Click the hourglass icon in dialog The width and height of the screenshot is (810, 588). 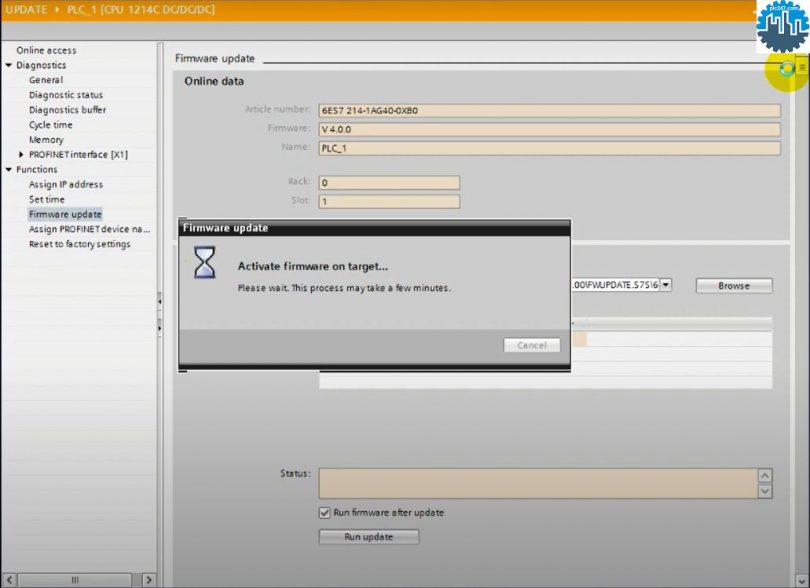coord(204,262)
